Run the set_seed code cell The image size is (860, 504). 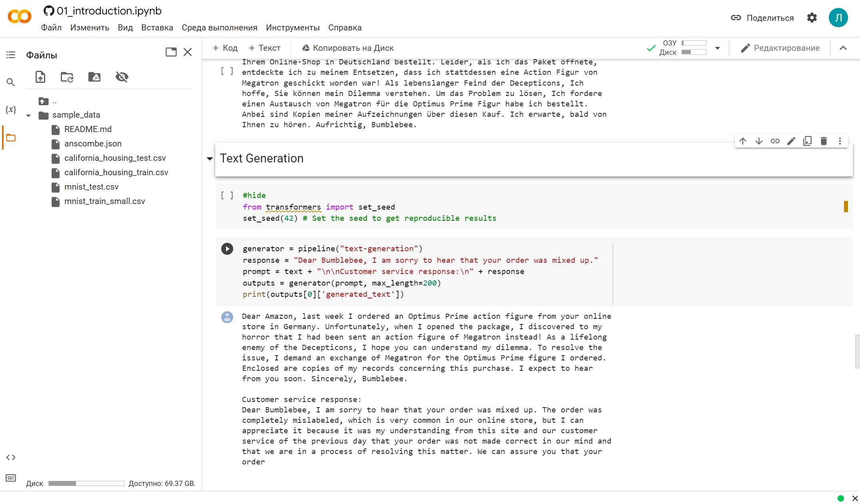pyautogui.click(x=227, y=195)
